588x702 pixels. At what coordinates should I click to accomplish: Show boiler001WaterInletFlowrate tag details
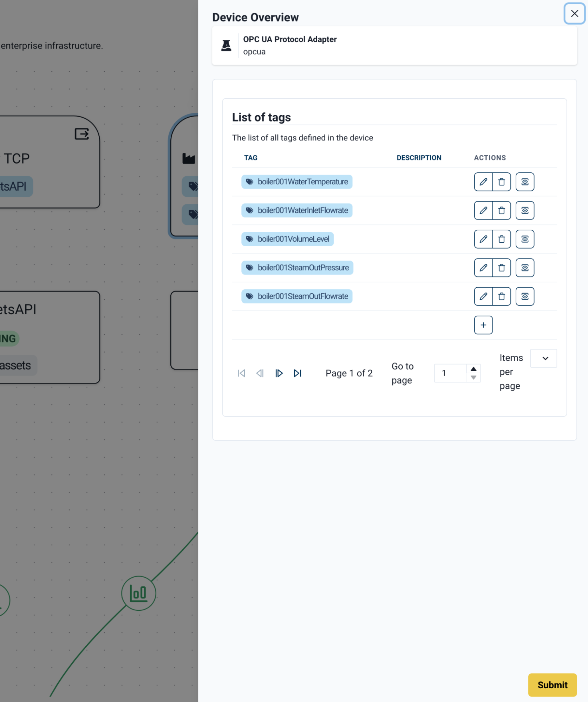click(x=525, y=210)
